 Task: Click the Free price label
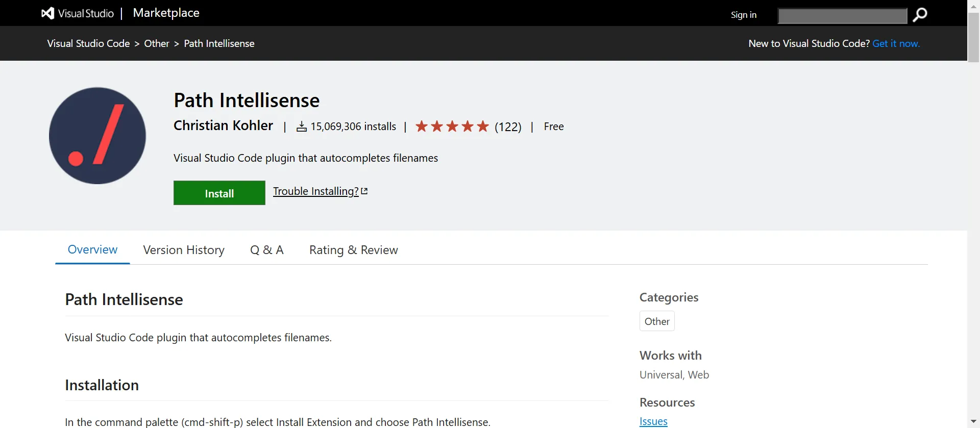pos(554,127)
